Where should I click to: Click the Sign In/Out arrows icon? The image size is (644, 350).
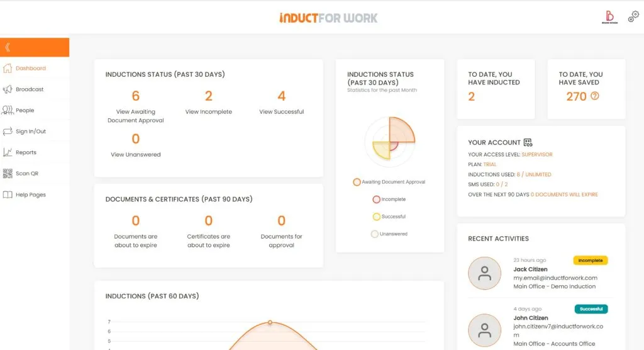(x=8, y=131)
